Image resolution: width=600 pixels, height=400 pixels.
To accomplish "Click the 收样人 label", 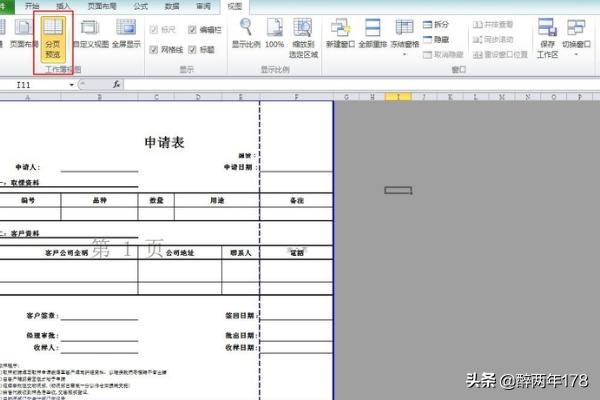I will pos(46,348).
